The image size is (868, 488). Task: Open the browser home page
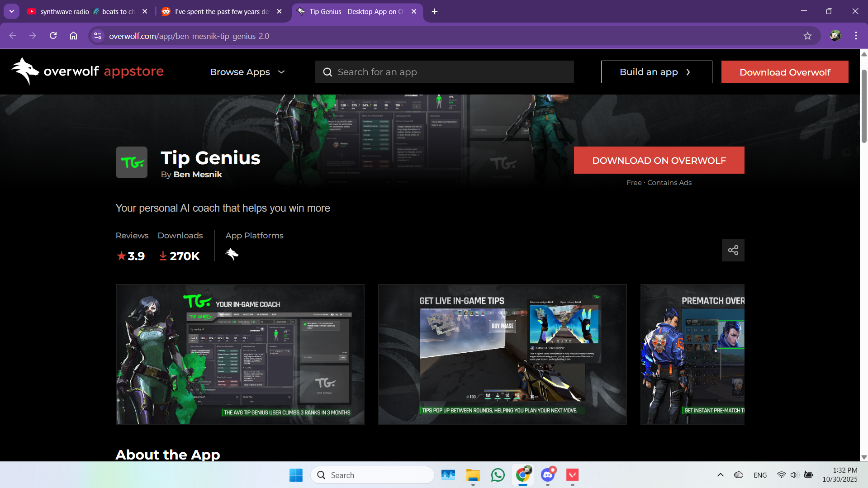73,36
